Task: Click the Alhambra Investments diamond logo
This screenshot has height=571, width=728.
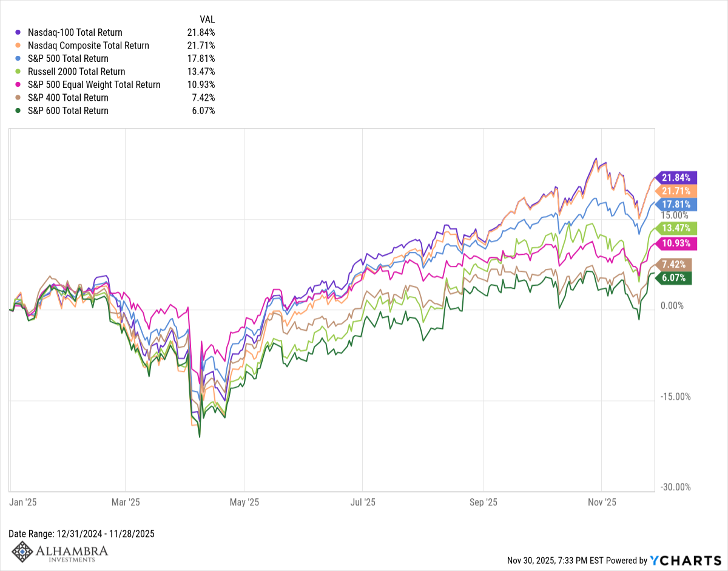Action: pos(23,552)
